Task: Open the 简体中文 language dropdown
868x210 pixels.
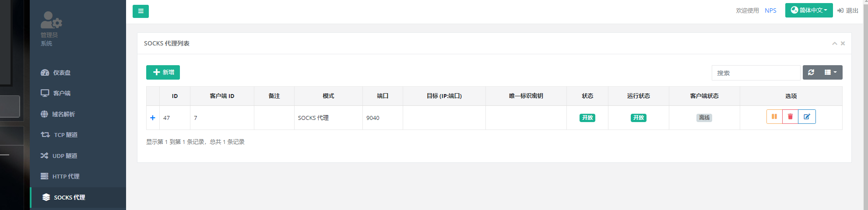Action: (809, 10)
